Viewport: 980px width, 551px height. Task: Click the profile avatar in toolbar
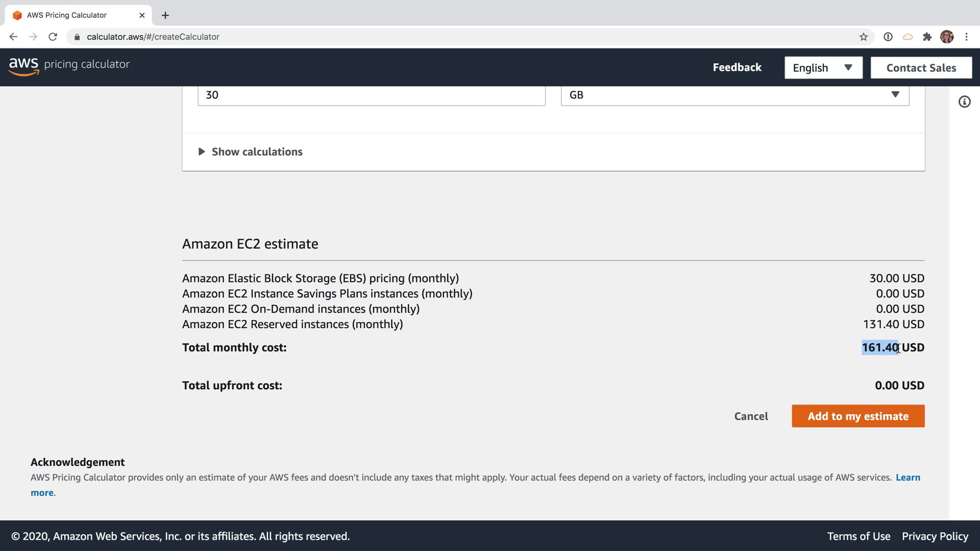947,37
